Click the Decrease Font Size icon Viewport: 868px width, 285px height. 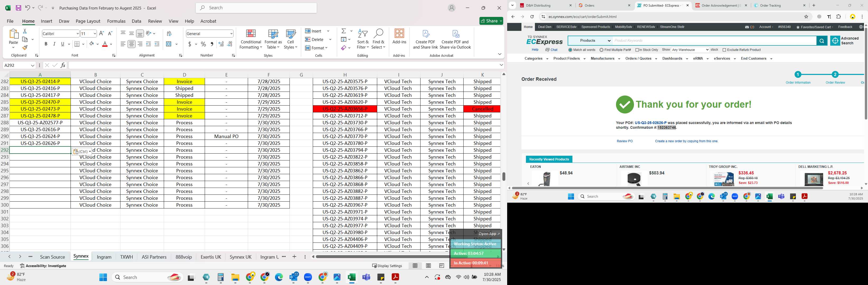click(x=110, y=33)
